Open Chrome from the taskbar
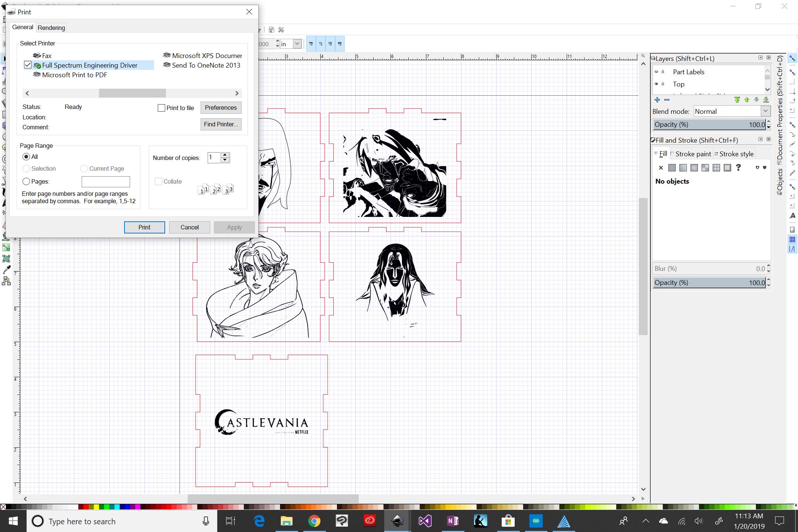Image resolution: width=798 pixels, height=532 pixels. [x=314, y=521]
